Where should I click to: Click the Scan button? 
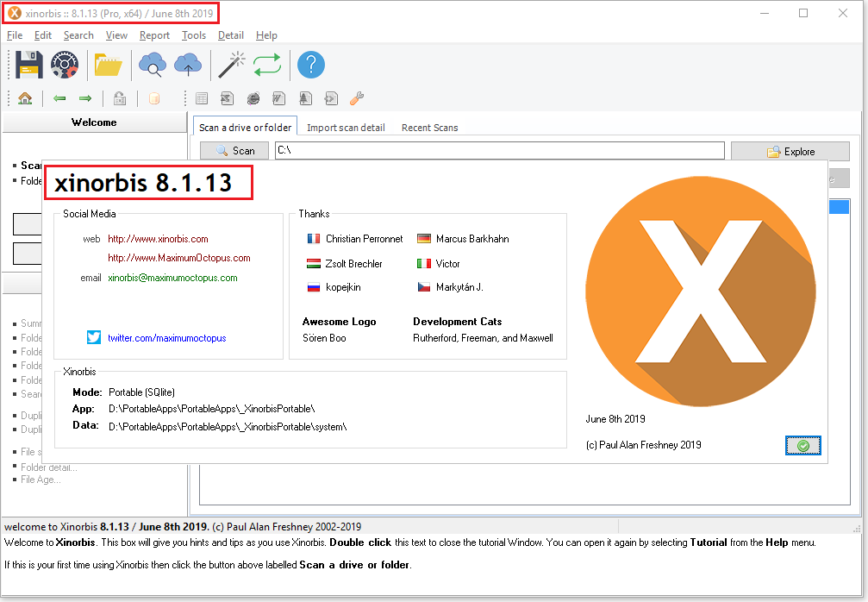[x=234, y=151]
